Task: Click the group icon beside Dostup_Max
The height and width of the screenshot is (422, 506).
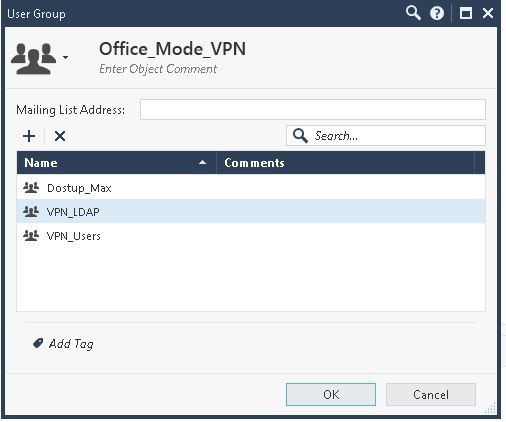Action: pyautogui.click(x=31, y=188)
